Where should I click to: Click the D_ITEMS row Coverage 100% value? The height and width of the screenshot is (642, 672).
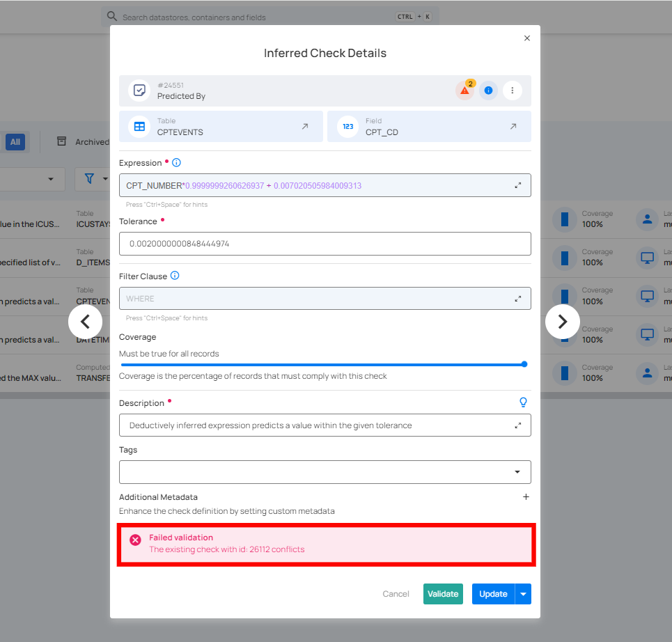point(593,263)
